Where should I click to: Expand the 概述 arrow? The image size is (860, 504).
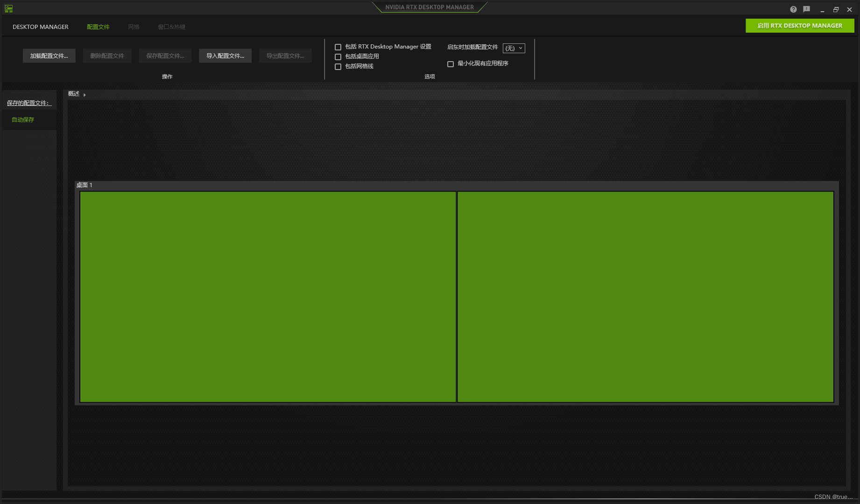[x=85, y=95]
